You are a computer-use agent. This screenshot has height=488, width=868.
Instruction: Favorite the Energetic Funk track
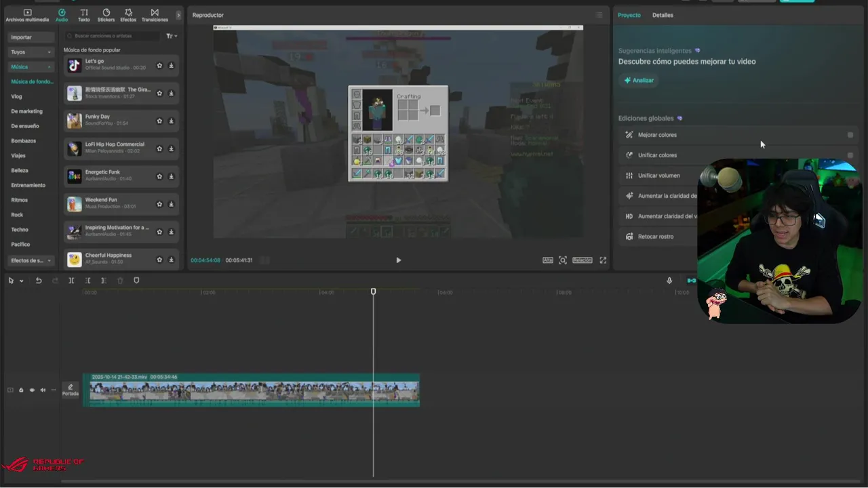pos(159,176)
